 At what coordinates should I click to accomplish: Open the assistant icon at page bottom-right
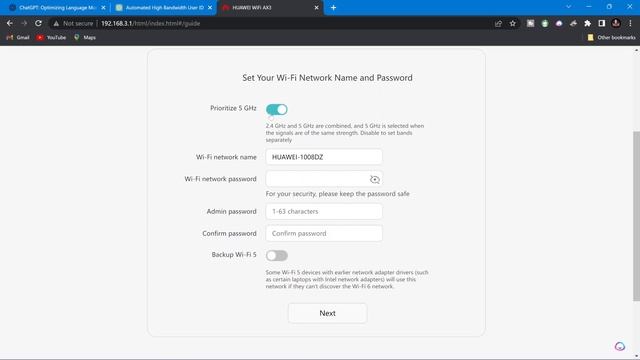tap(620, 346)
